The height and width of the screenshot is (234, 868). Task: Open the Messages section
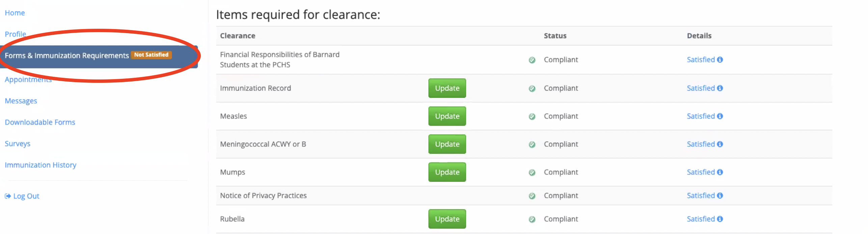21,101
